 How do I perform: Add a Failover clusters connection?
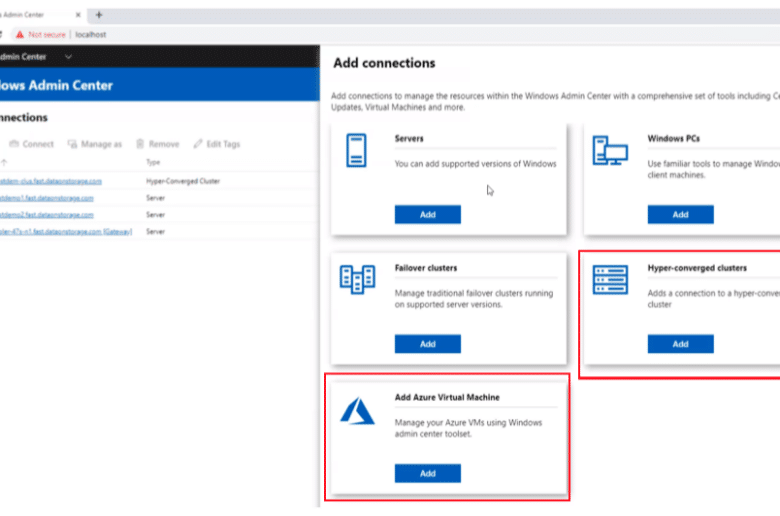point(428,344)
